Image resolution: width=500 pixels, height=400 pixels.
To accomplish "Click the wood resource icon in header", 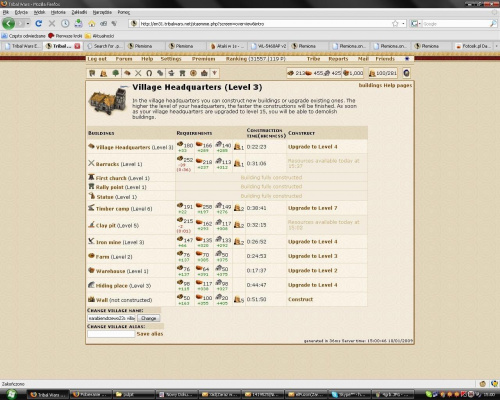I will point(291,73).
